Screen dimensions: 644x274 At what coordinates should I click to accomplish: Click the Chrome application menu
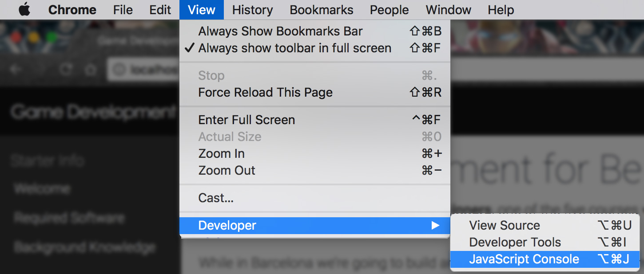click(72, 10)
